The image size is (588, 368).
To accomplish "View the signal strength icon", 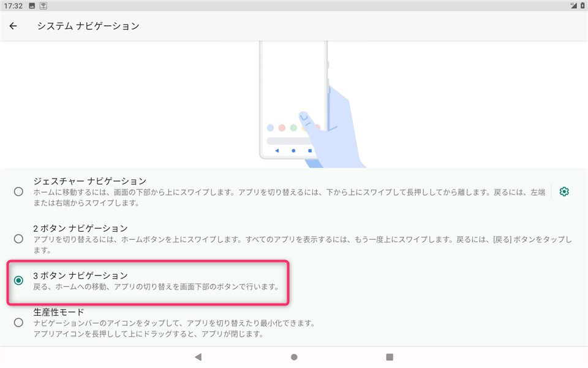I will [573, 6].
